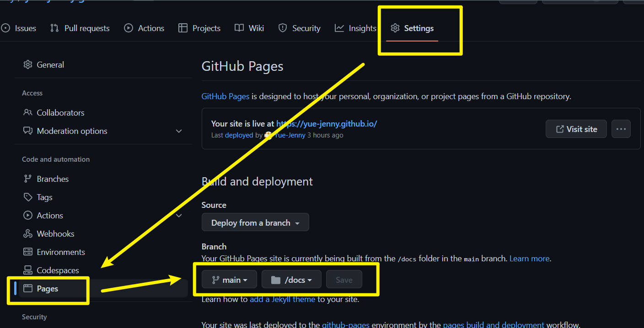The width and height of the screenshot is (644, 328).
Task: Select Pages in the settings sidebar
Action: point(103,288)
